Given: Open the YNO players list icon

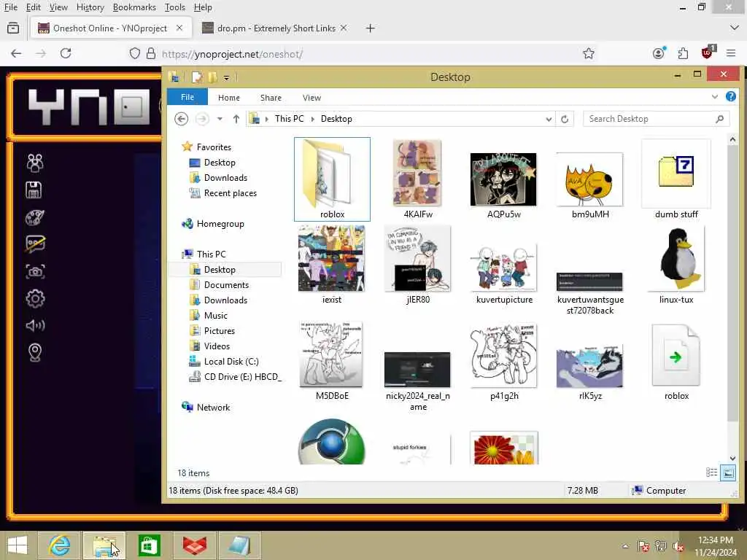Looking at the screenshot, I should pos(35,163).
